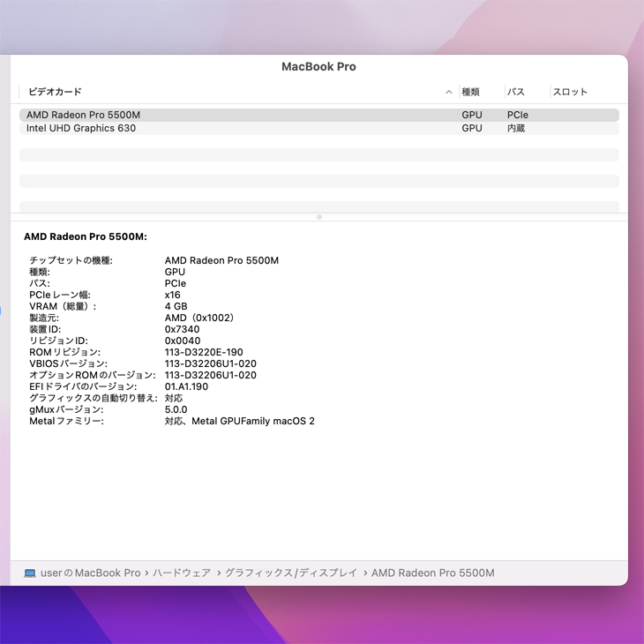Click the 製造元 value AMD (0x1002)
The height and width of the screenshot is (644, 644).
pyautogui.click(x=199, y=318)
